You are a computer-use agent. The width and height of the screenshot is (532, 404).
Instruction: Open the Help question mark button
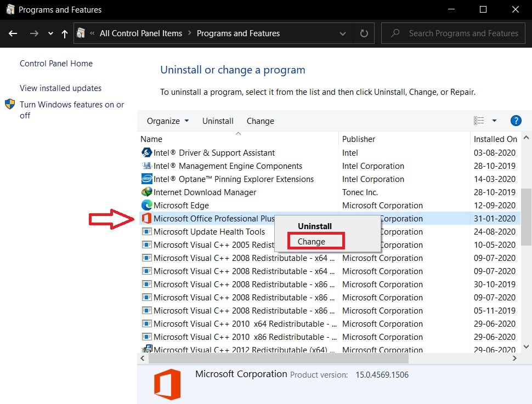coord(516,121)
